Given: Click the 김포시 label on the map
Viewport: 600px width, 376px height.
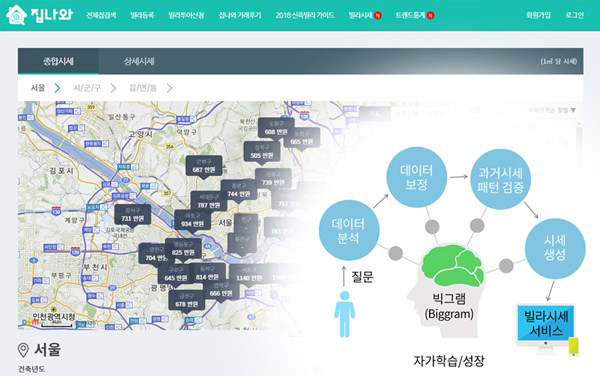Looking at the screenshot, I should point(61,171).
